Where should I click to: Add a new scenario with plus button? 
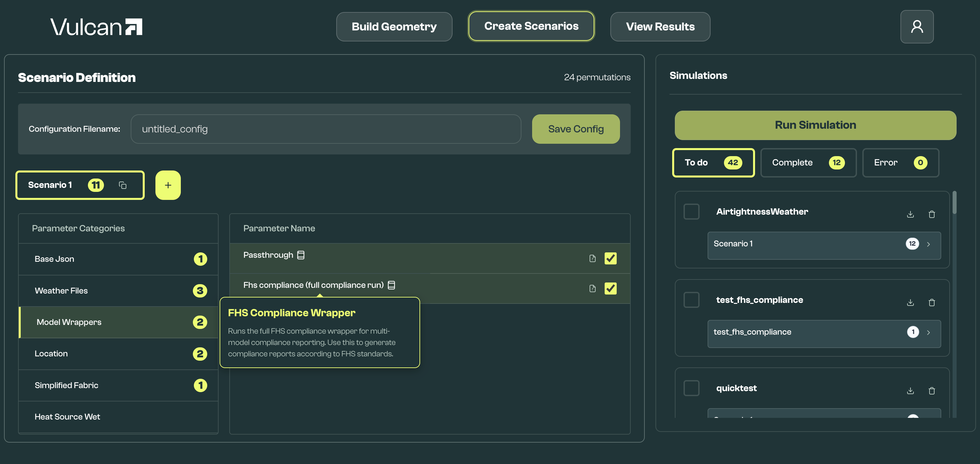(x=168, y=186)
